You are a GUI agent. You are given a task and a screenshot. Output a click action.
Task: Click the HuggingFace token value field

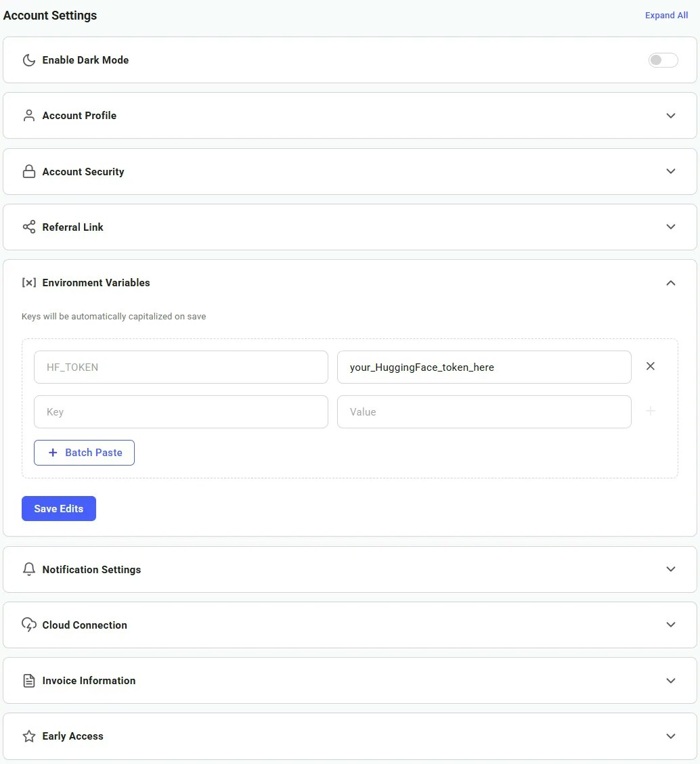point(484,367)
